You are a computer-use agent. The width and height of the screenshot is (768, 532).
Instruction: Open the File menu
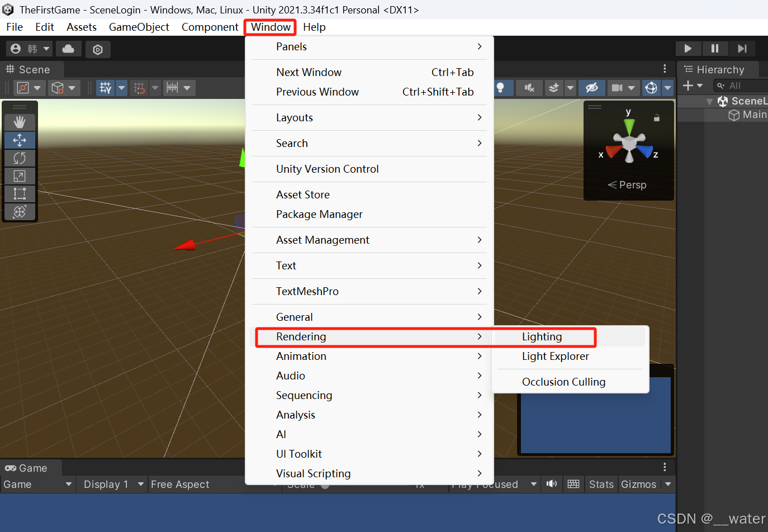coord(15,27)
